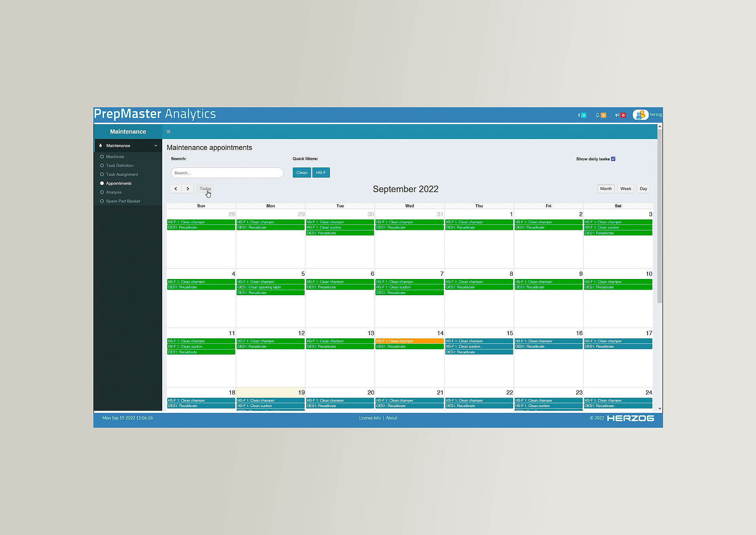Open OES1: Recalibrate event on 12
Image resolution: width=756 pixels, height=535 pixels.
[271, 347]
